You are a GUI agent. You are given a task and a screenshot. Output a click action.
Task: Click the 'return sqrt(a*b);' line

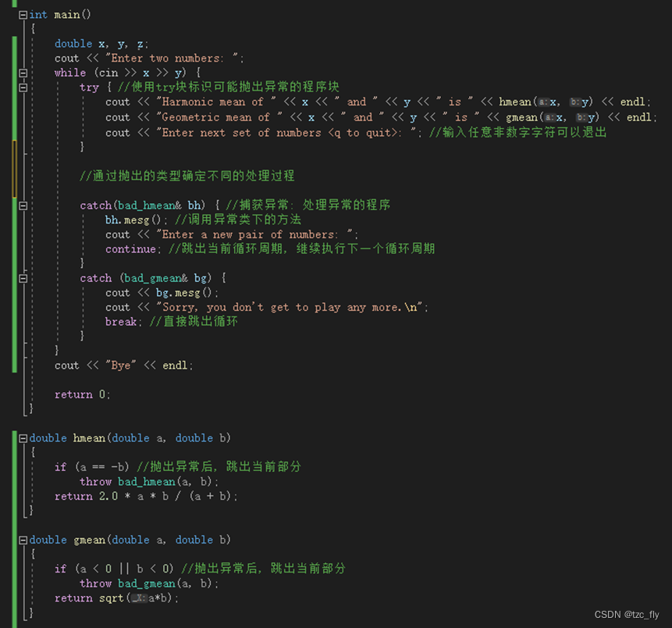point(116,598)
